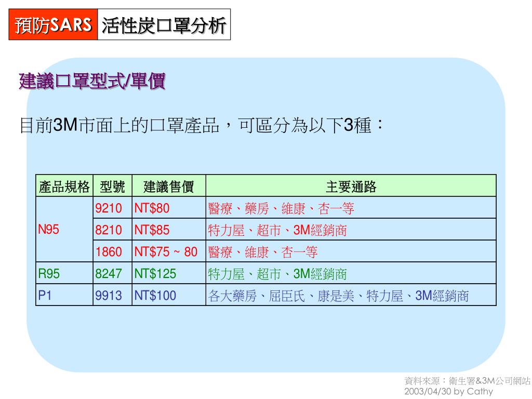Viewport: 532px width, 399px height.
Task: Click the '型號' column header
Action: point(113,187)
